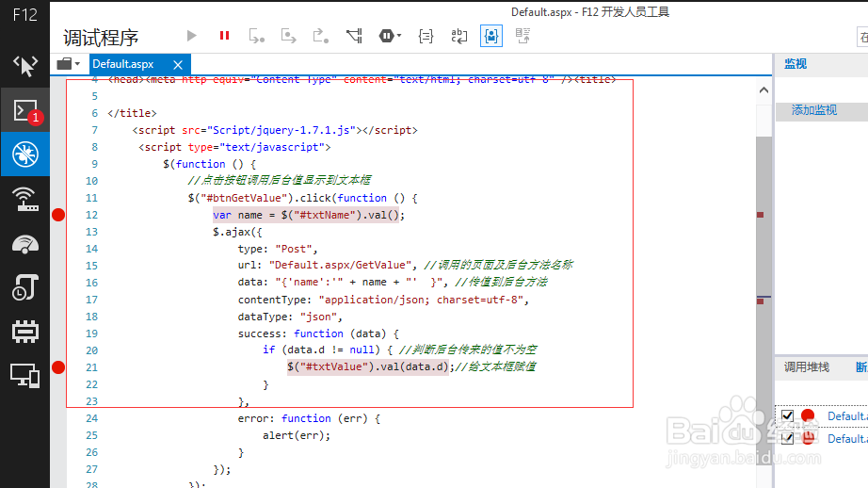Click the Step Into icon
The width and height of the screenshot is (868, 488).
pos(256,36)
